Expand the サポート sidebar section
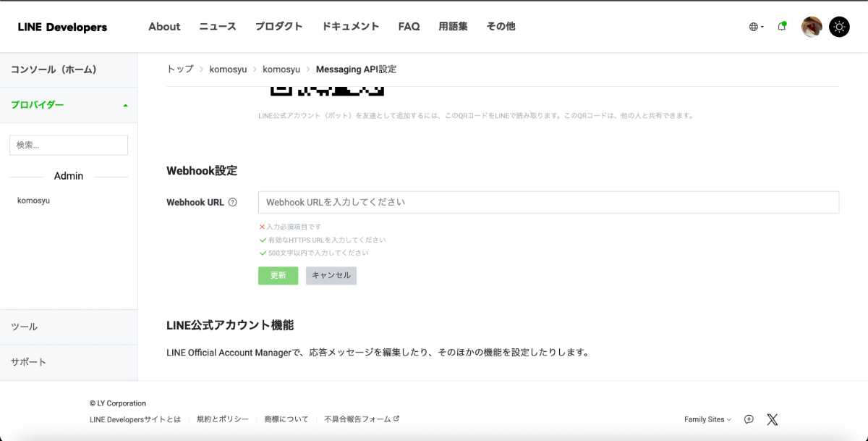The image size is (868, 441). tap(69, 362)
